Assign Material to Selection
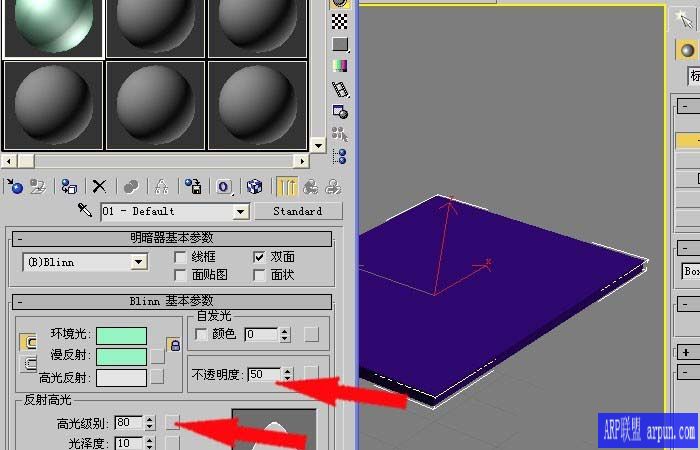This screenshot has width=700, height=450. 69,186
